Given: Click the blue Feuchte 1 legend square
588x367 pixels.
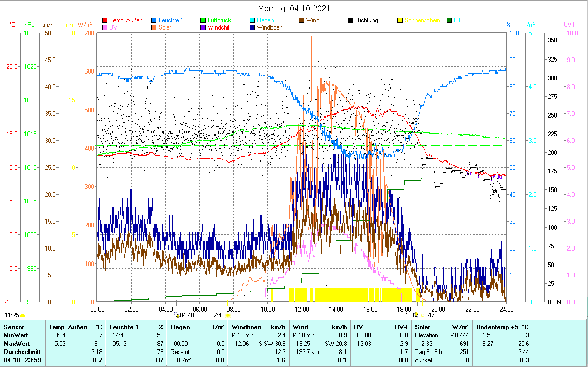Looking at the screenshot, I should pos(154,21).
